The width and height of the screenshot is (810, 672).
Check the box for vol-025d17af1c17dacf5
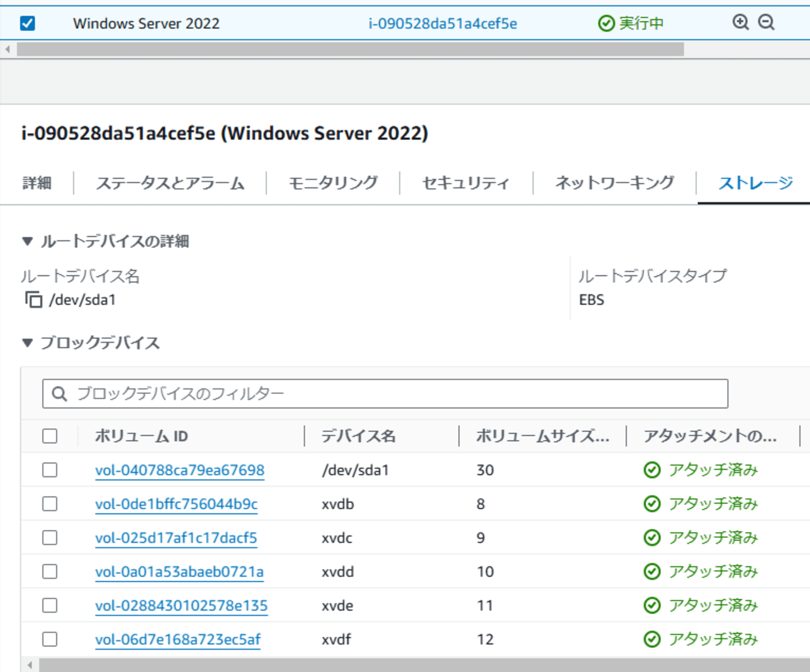click(50, 538)
